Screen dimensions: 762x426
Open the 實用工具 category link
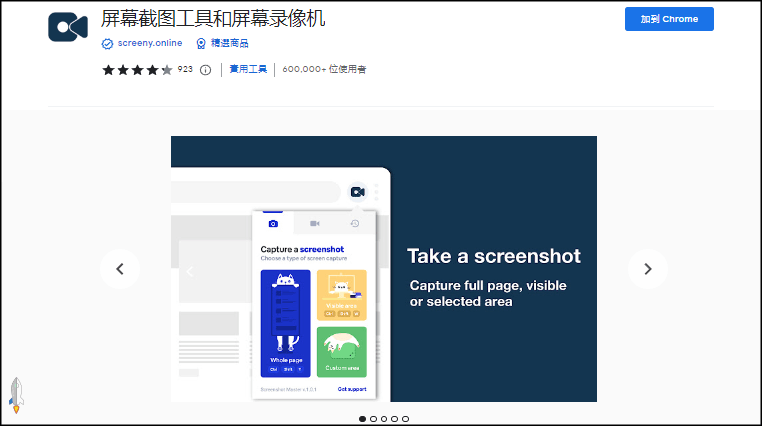[x=248, y=70]
